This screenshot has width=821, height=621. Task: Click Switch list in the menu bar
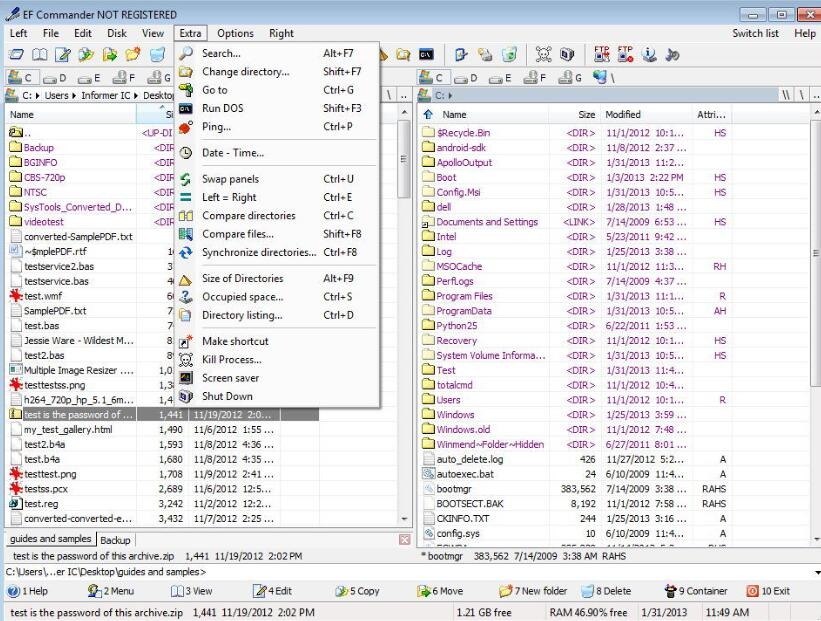[x=757, y=33]
